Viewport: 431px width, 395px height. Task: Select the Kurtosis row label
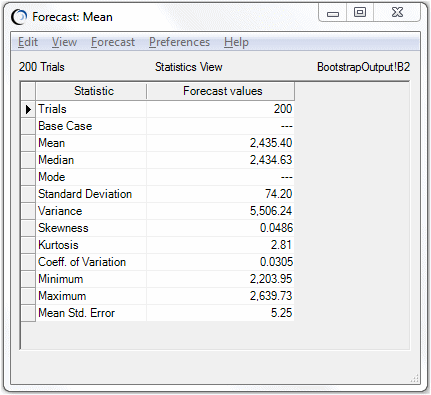[x=58, y=245]
